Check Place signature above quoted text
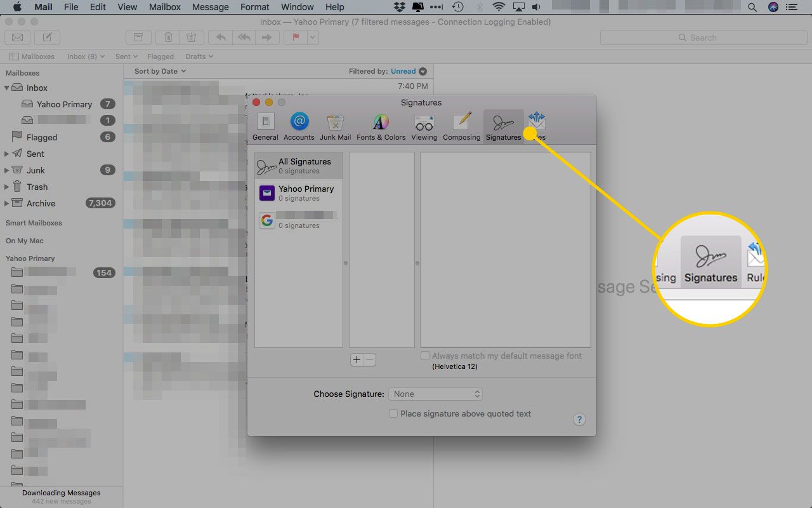The height and width of the screenshot is (508, 812). pyautogui.click(x=393, y=413)
